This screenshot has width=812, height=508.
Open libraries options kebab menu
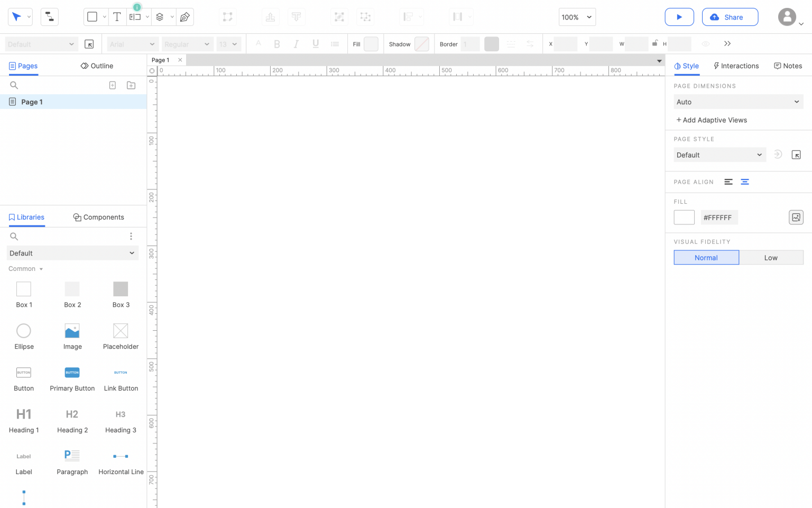click(131, 237)
